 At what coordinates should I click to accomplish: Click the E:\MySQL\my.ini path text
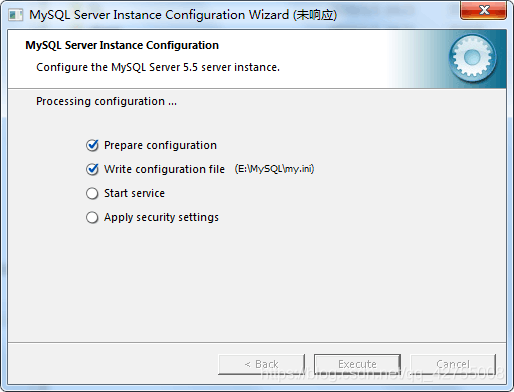pyautogui.click(x=274, y=169)
